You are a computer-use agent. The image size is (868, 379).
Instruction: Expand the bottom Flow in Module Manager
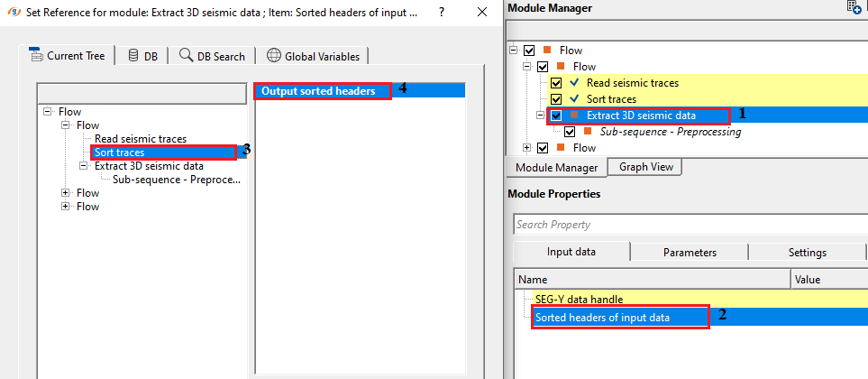pyautogui.click(x=527, y=148)
